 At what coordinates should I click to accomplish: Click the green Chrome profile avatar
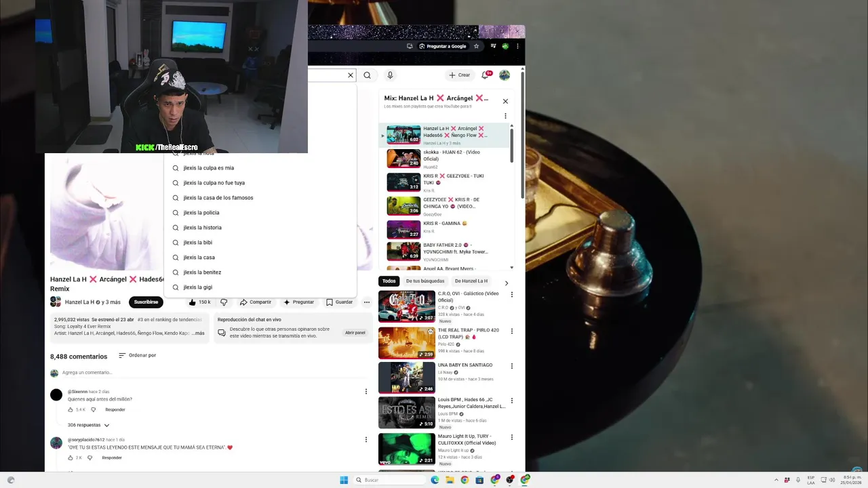click(505, 46)
